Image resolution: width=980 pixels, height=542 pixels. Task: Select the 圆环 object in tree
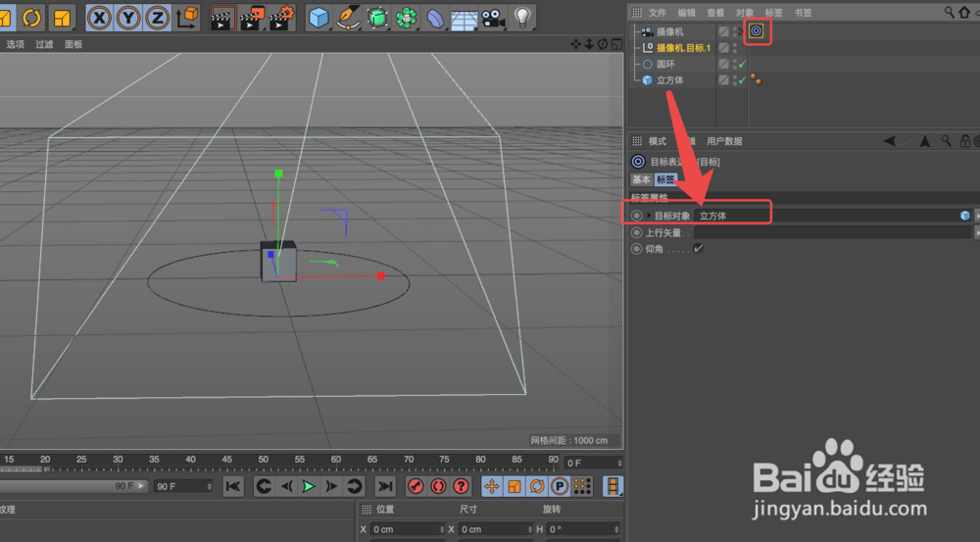(665, 64)
